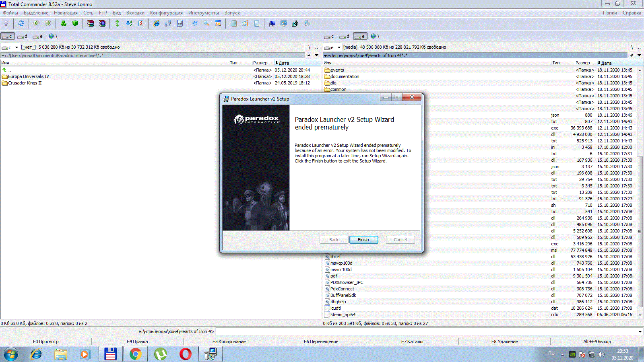
Task: Expand the command line history dropdown
Action: click(x=640, y=332)
